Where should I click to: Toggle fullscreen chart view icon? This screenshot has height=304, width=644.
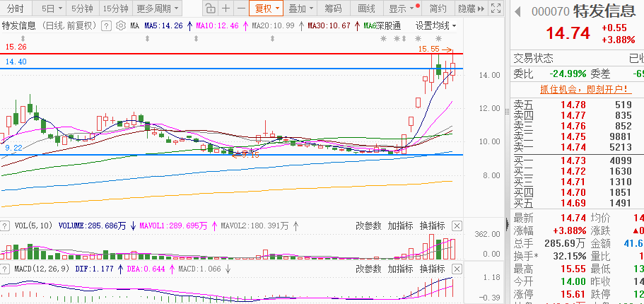(x=496, y=8)
